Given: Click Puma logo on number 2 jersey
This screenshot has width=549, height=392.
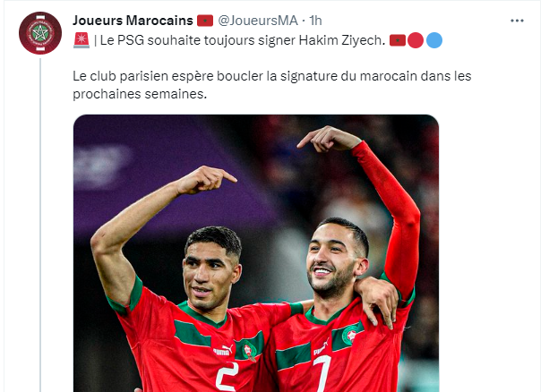Looking at the screenshot, I should (x=223, y=350).
